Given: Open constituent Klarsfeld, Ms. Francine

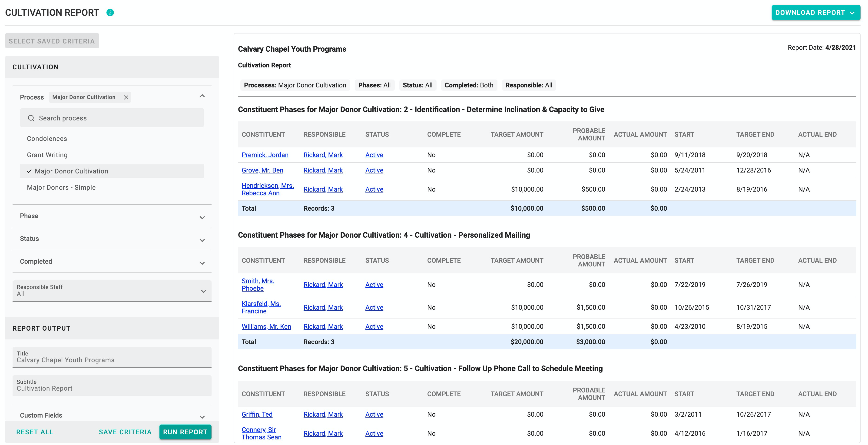Looking at the screenshot, I should pyautogui.click(x=261, y=307).
